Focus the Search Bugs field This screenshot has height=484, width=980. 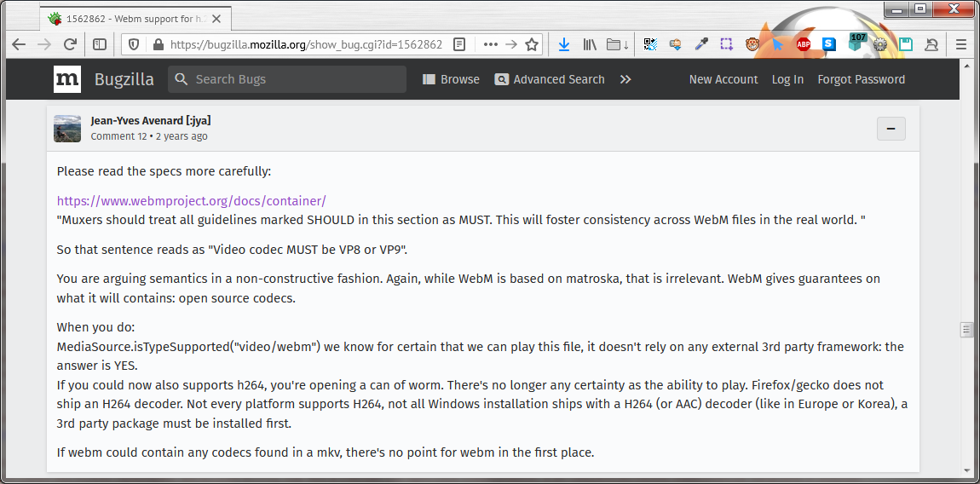click(287, 79)
